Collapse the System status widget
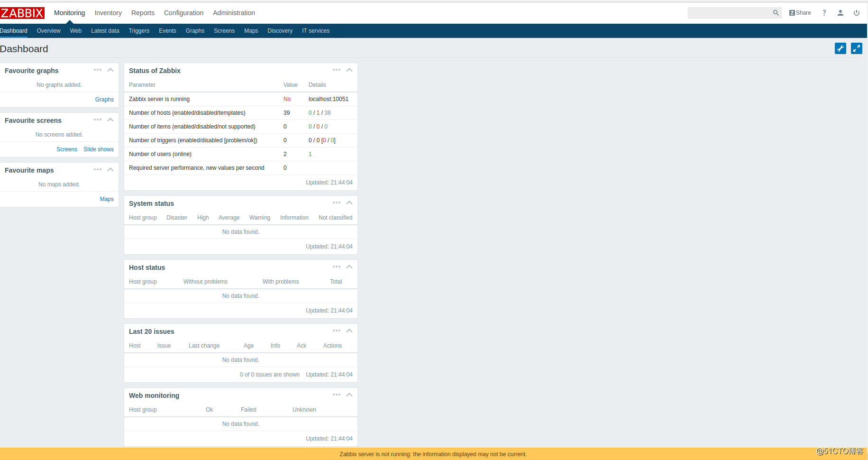 click(x=349, y=202)
